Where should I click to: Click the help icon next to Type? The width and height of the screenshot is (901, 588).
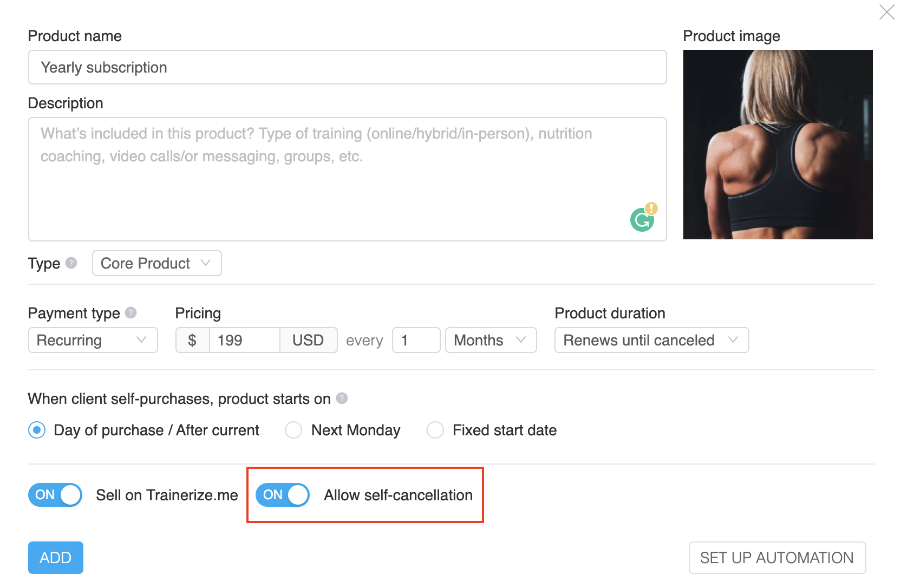71,263
